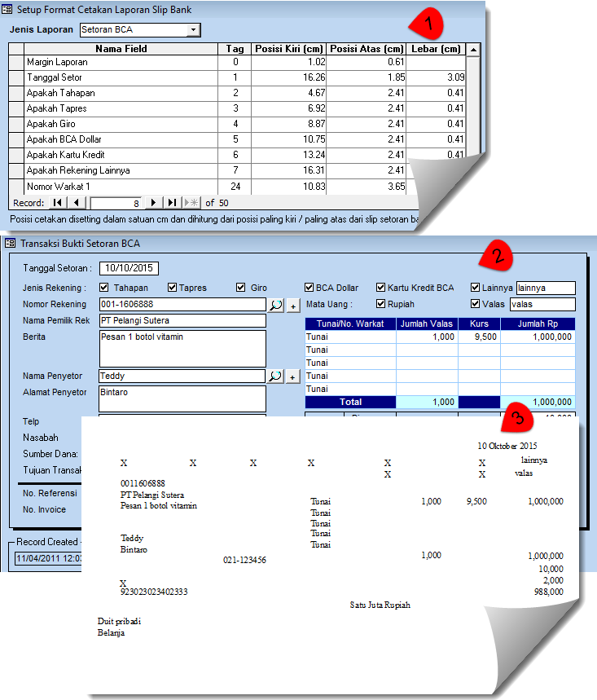Click Lebar value 3.09
597x700 pixels.
[436, 77]
